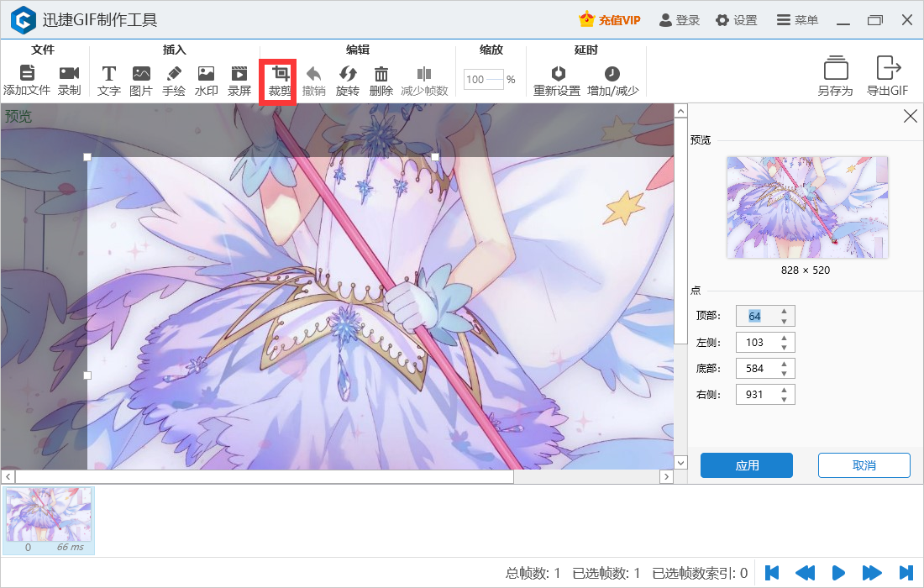Screen dimensions: 924x588
Task: Close the crop side panel
Action: pos(911,116)
